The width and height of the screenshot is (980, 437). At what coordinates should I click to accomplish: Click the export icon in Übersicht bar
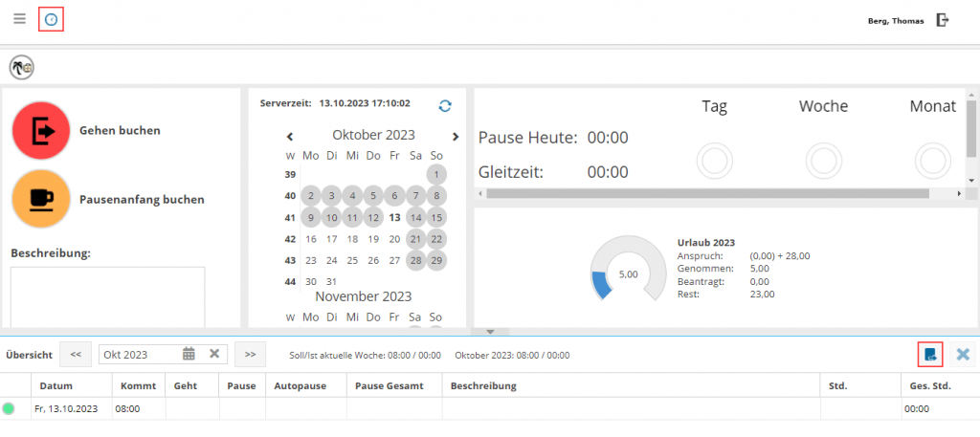930,355
